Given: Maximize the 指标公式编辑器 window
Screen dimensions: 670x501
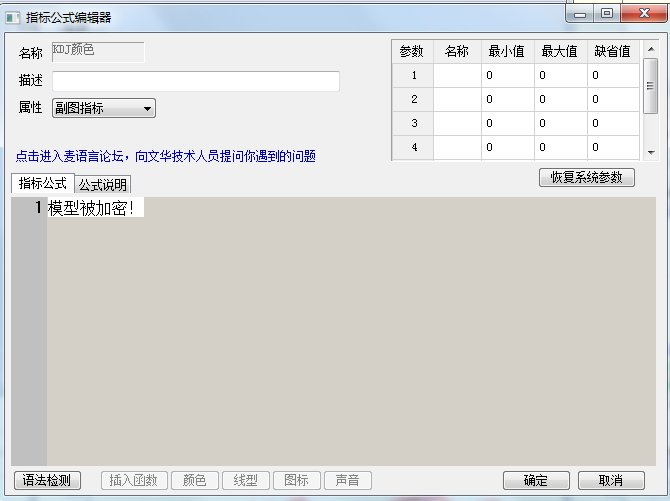Looking at the screenshot, I should pos(607,14).
